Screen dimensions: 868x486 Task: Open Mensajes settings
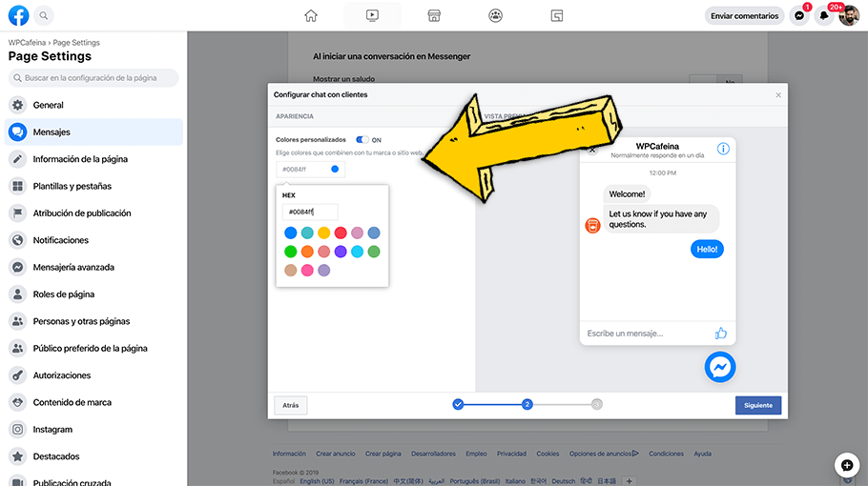[93, 132]
